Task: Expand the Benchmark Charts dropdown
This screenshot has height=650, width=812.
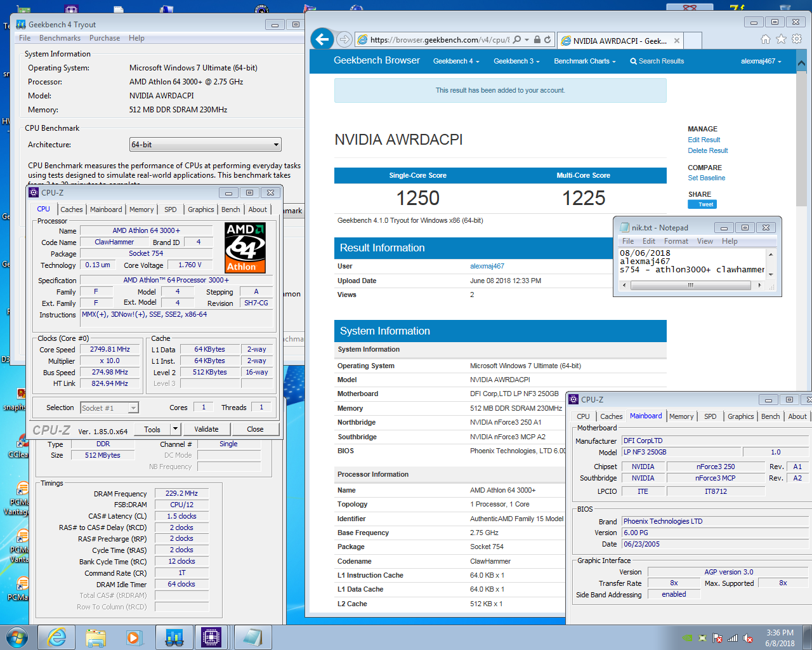Action: pyautogui.click(x=585, y=62)
